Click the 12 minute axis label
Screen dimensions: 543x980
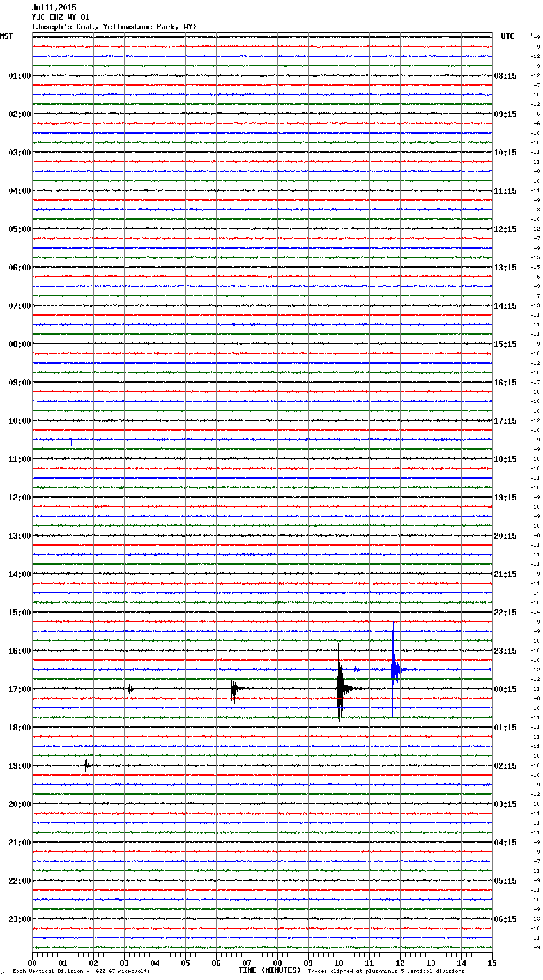401,963
